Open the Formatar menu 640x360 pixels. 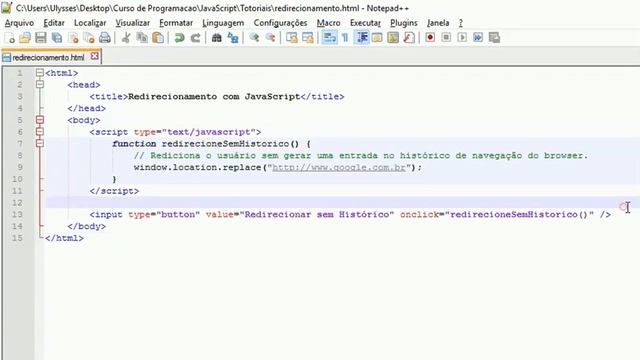click(176, 23)
